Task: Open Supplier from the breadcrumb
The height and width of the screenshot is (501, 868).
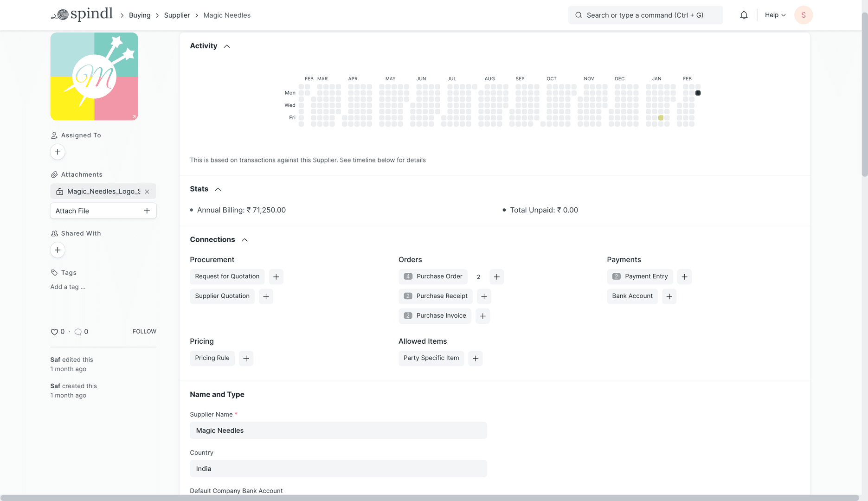Action: [x=177, y=15]
